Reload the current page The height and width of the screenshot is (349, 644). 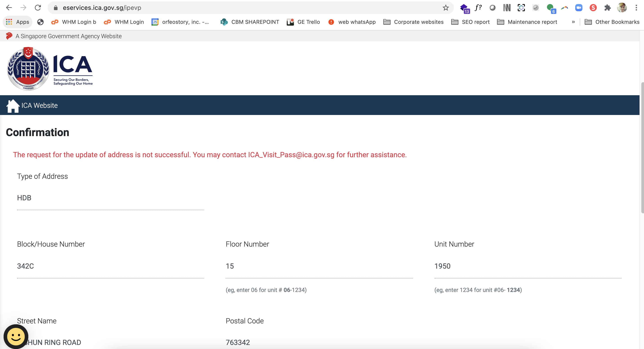[x=38, y=8]
